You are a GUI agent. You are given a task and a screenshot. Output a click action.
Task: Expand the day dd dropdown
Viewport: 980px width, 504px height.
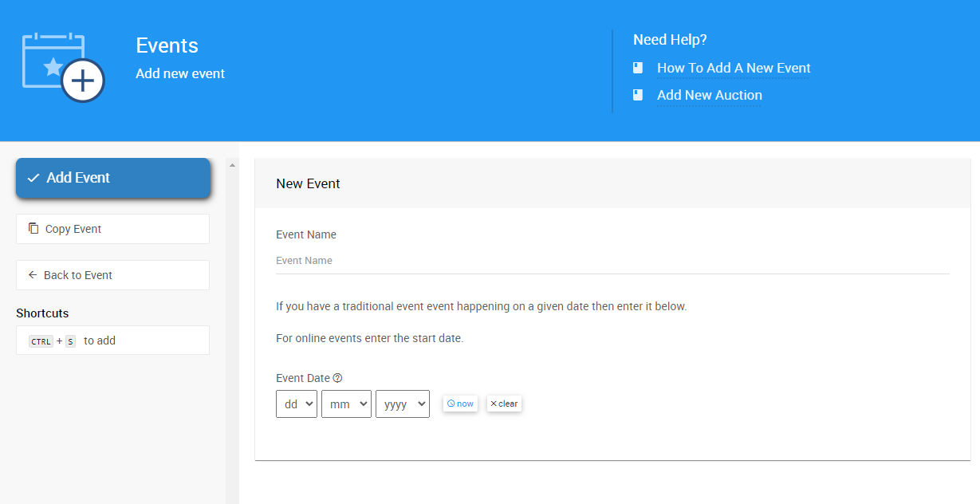pos(297,404)
